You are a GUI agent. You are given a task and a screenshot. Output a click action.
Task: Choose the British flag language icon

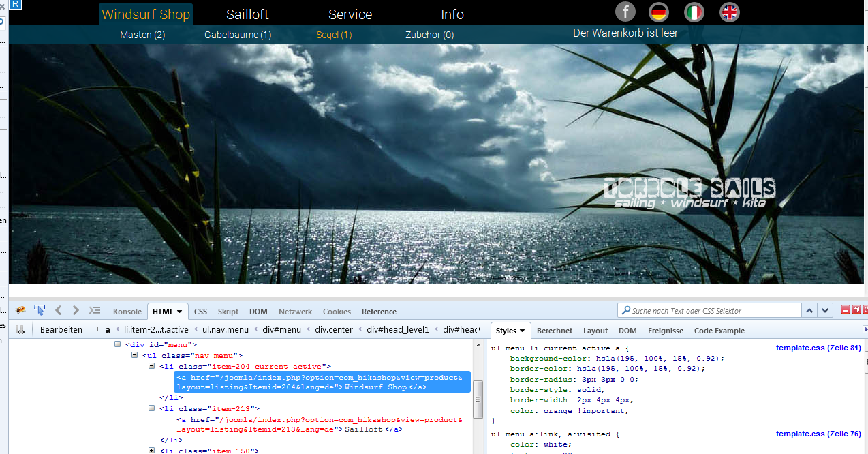point(729,12)
